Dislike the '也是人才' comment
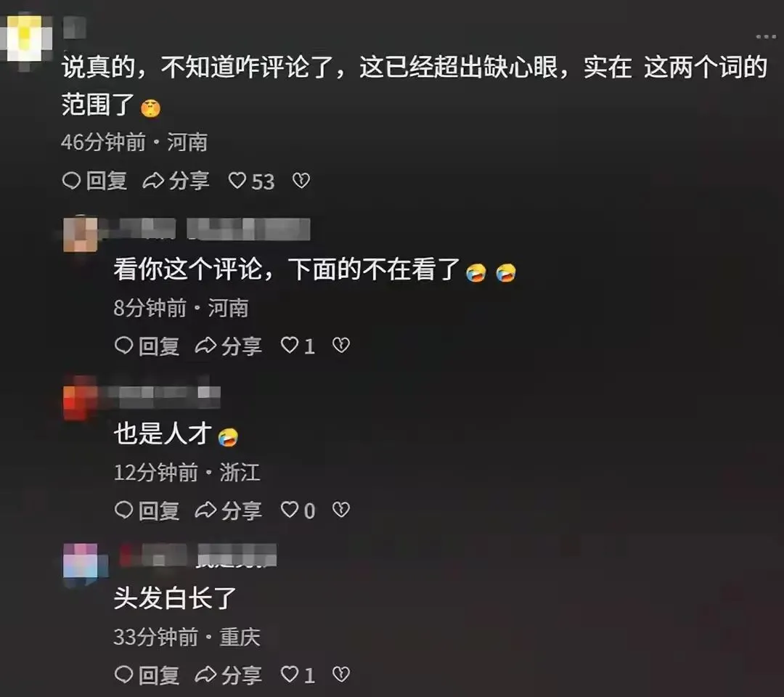 click(x=341, y=510)
